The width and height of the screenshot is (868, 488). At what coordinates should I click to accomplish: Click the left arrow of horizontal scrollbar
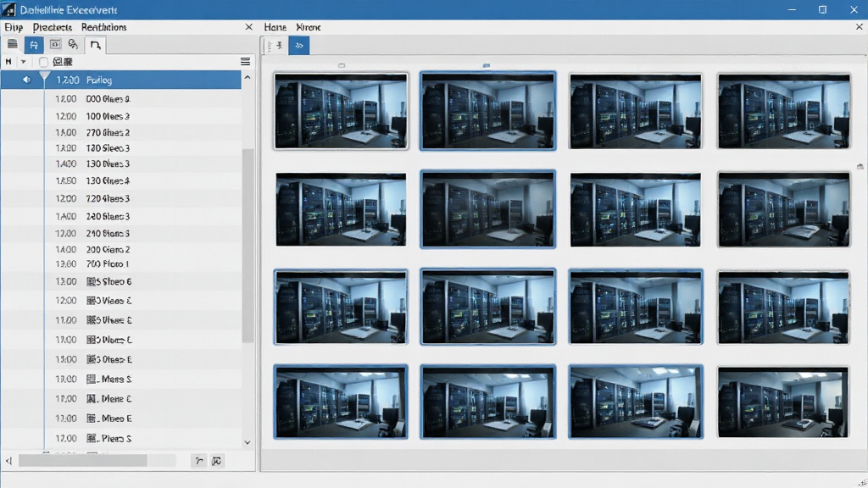coord(8,460)
